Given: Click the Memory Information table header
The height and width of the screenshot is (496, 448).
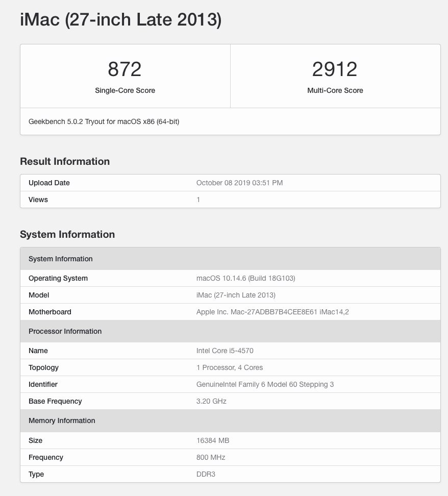Looking at the screenshot, I should click(x=230, y=420).
